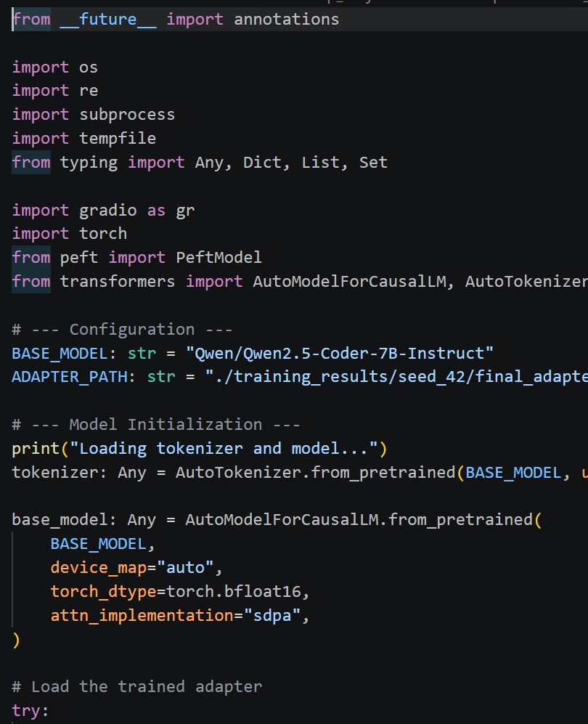Click the "Qwen/Qwen2.5-Coder-7B-Instruct" string
The width and height of the screenshot is (588, 724).
coord(340,354)
